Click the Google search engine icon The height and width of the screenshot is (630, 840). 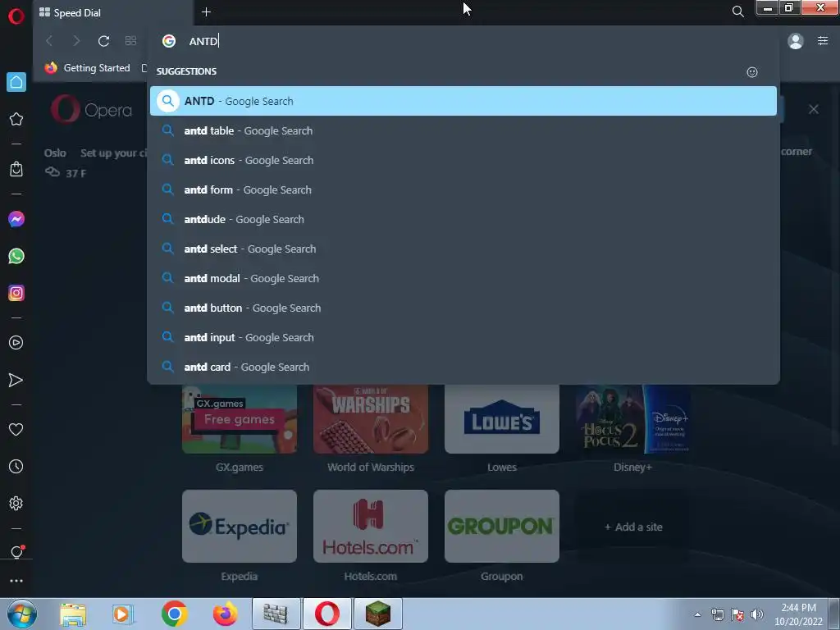[169, 41]
